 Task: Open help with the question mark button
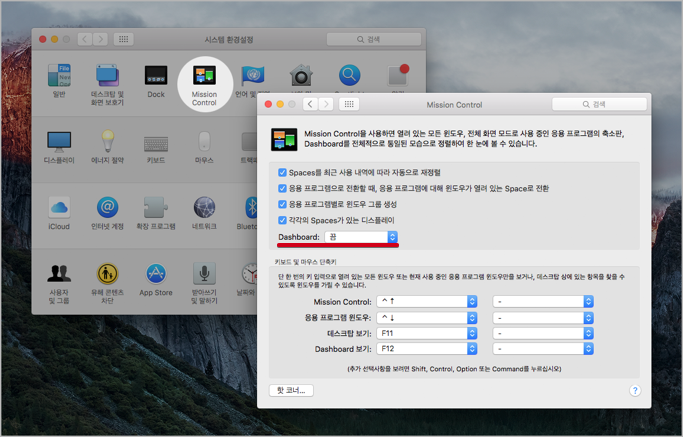(635, 390)
